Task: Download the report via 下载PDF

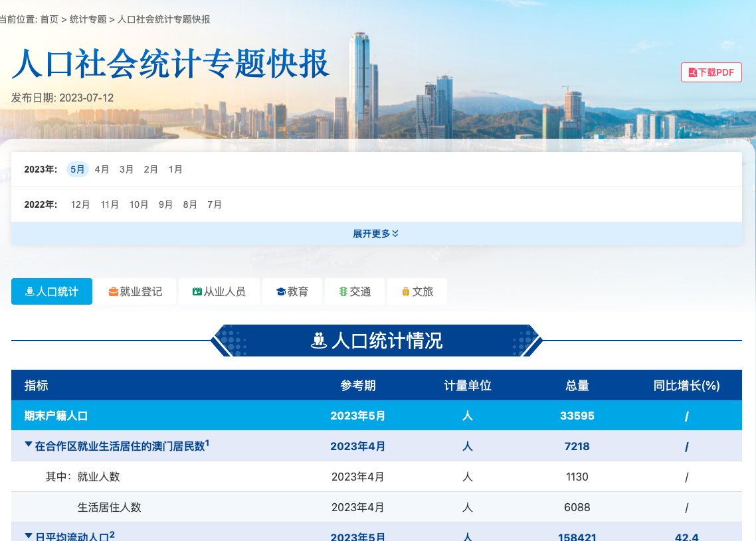Action: point(711,72)
